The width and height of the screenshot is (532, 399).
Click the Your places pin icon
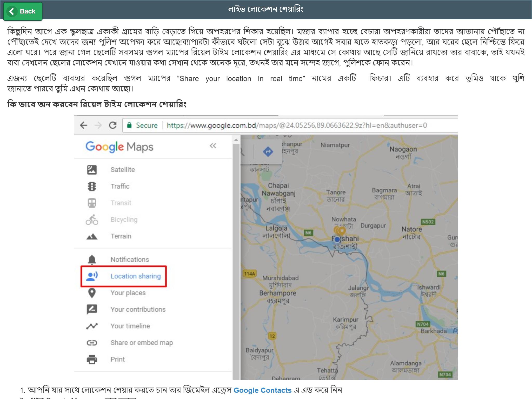click(92, 293)
